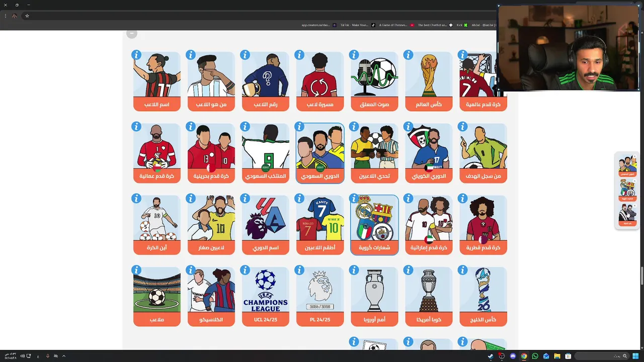Choose the PL 24/25 Premier League card

point(320,297)
